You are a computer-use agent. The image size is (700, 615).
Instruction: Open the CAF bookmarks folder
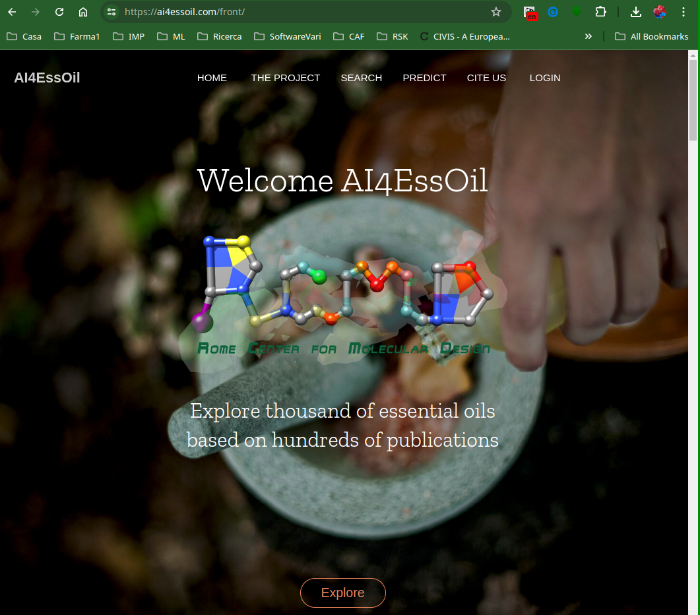pos(349,37)
